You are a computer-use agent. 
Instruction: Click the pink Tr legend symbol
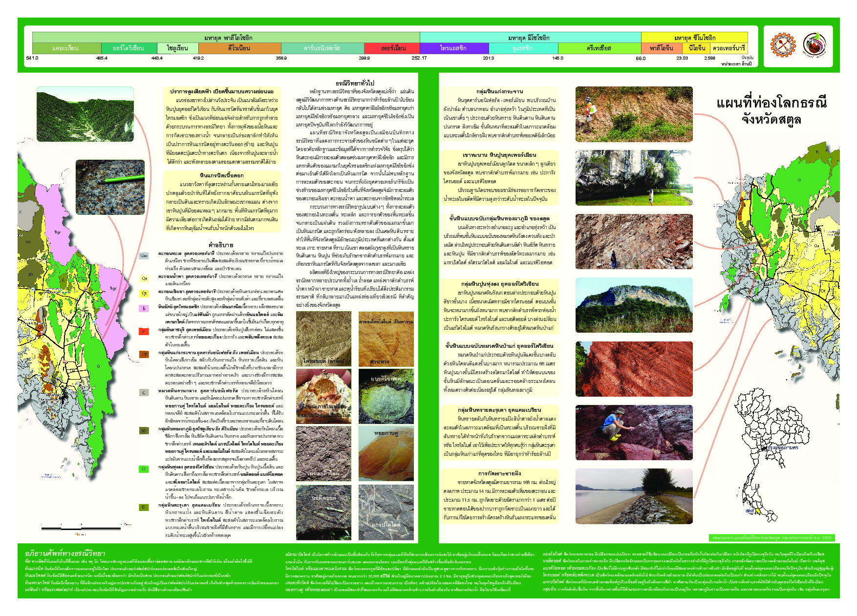point(144,309)
